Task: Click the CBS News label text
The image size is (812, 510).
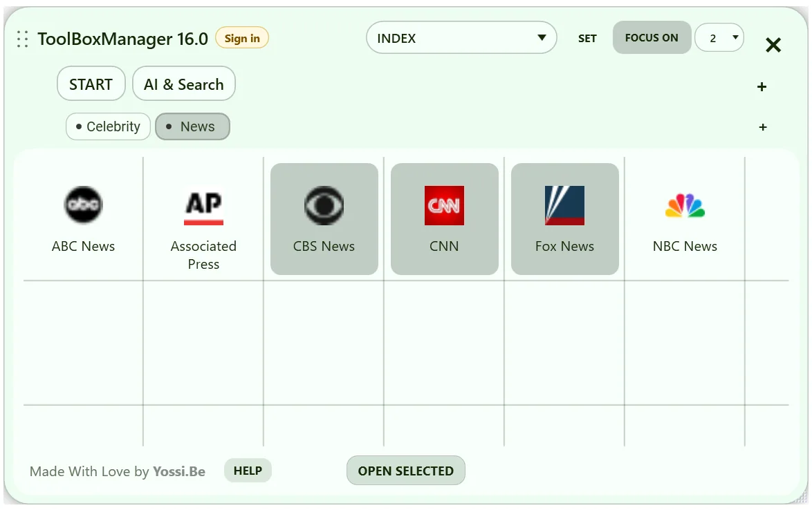Action: [324, 246]
